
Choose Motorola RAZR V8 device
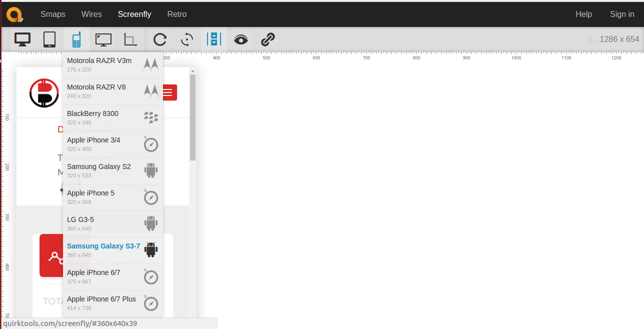(113, 91)
